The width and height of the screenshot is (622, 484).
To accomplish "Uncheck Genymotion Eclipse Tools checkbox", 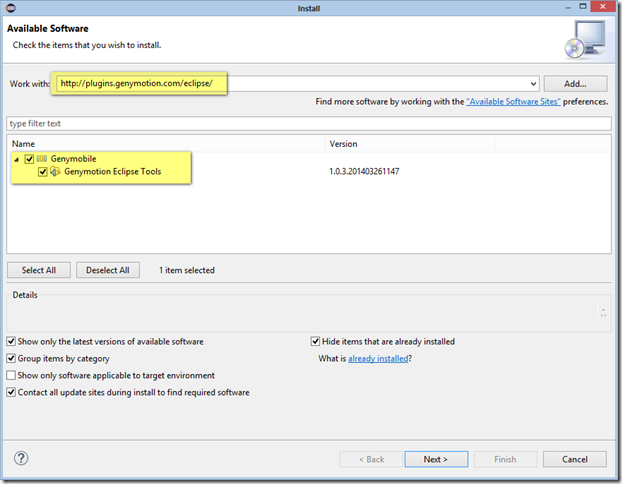I will (x=43, y=172).
